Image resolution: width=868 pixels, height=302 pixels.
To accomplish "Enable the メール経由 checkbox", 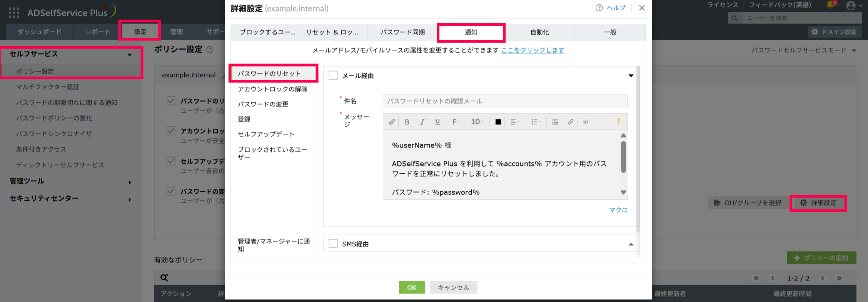I will pyautogui.click(x=333, y=75).
